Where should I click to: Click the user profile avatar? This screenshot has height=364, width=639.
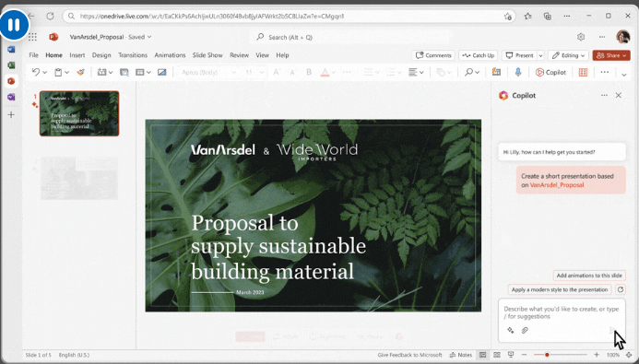pos(622,37)
